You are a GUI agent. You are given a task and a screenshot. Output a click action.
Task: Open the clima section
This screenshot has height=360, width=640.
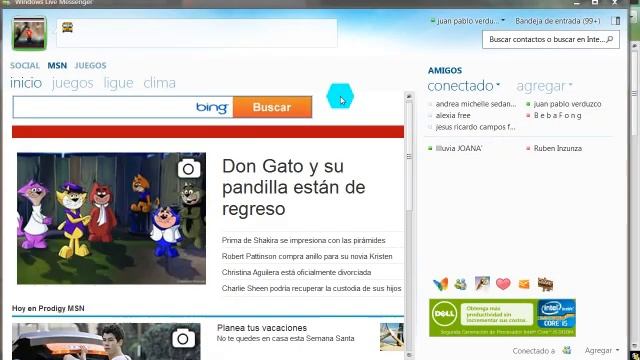tap(160, 83)
